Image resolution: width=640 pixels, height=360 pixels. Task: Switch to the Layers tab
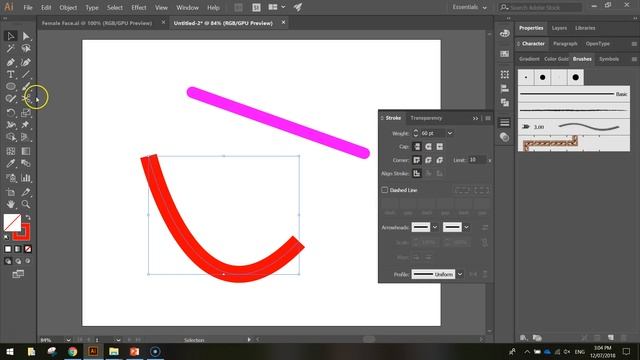point(559,28)
